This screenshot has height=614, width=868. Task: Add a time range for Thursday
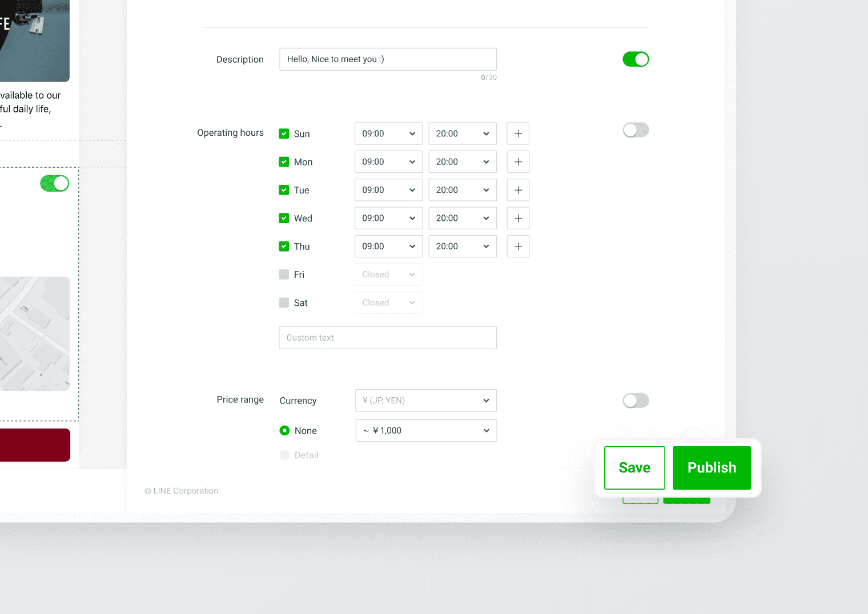[x=518, y=247]
